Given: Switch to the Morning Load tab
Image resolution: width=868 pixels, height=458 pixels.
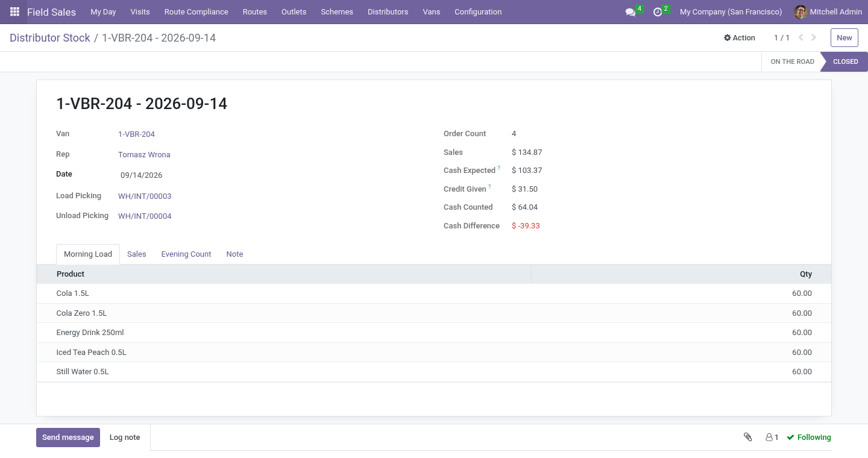Looking at the screenshot, I should (88, 254).
